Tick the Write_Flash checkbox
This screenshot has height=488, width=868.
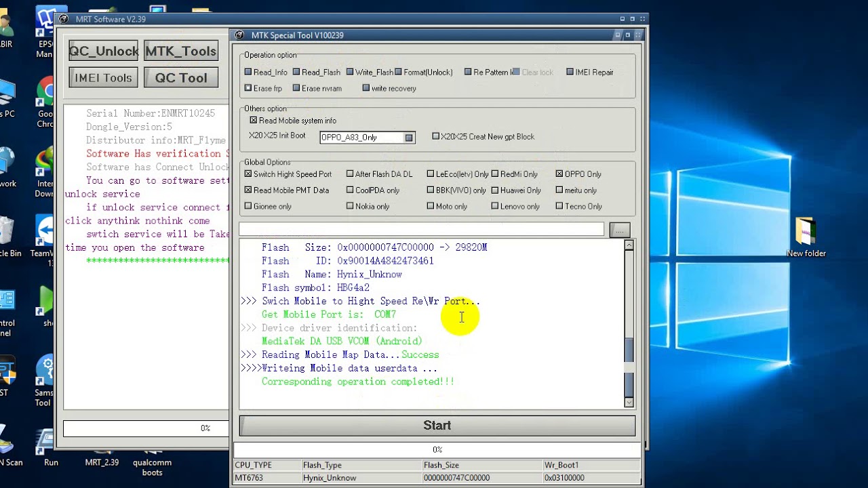point(350,72)
